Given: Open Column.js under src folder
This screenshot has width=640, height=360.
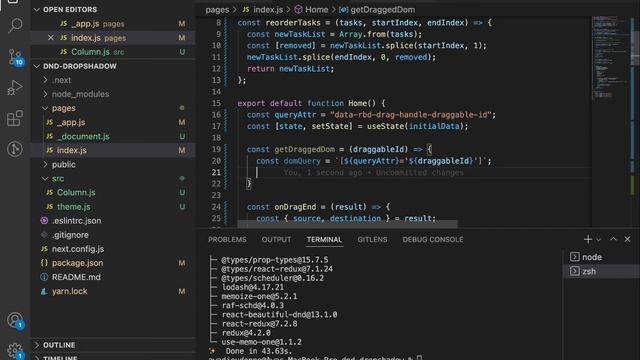Looking at the screenshot, I should (x=113, y=193).
